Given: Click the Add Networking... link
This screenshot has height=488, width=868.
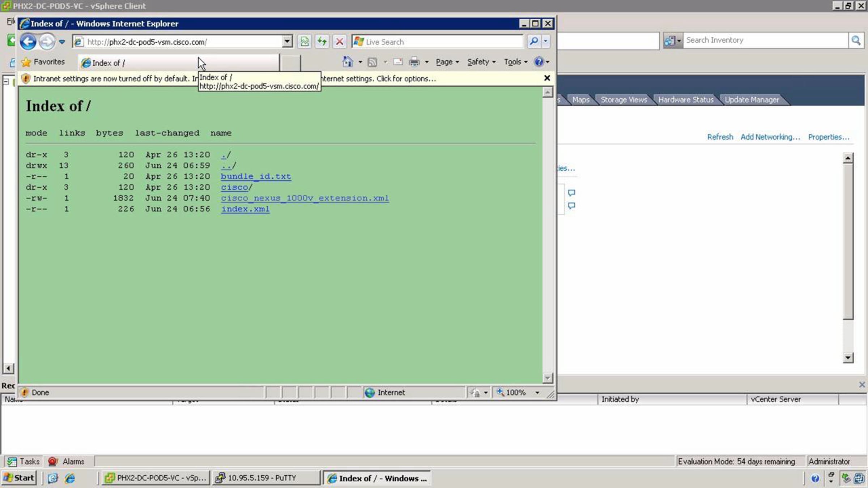Looking at the screenshot, I should pos(770,137).
